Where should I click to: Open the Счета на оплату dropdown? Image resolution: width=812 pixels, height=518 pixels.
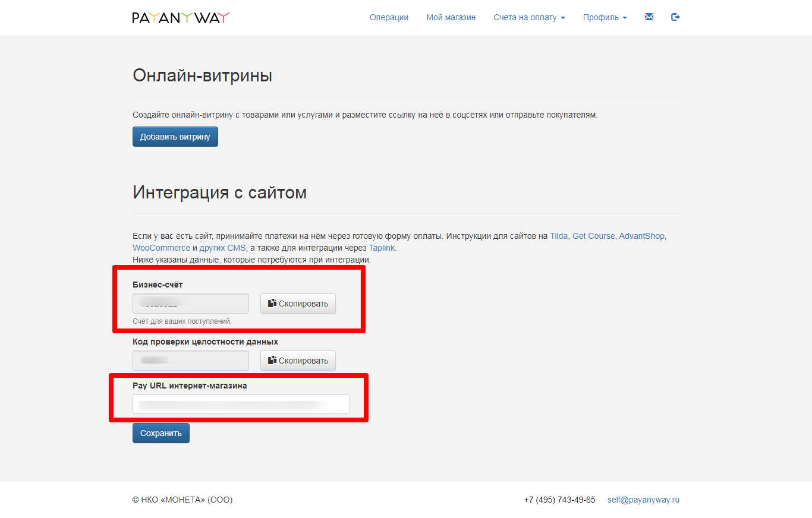point(525,17)
